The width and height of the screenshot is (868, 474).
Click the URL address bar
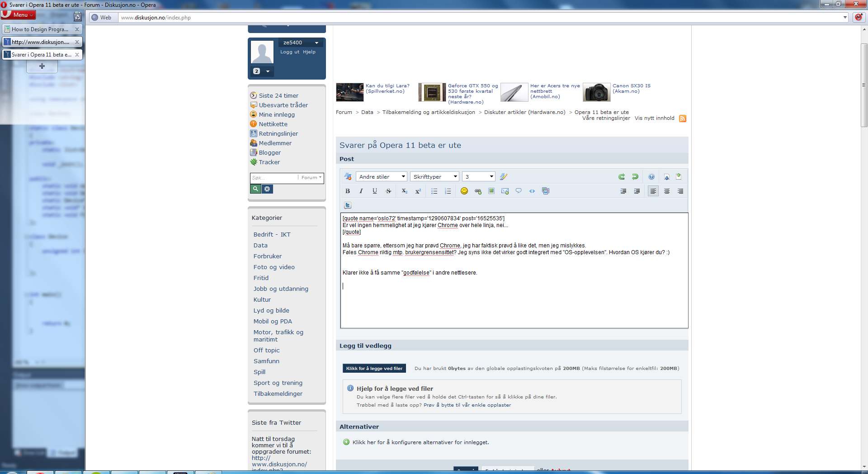click(479, 18)
